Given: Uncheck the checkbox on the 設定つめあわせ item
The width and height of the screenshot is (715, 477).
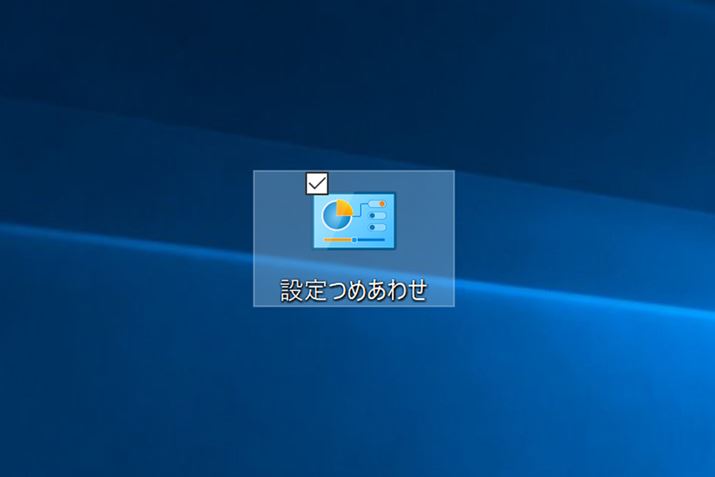Looking at the screenshot, I should [x=317, y=183].
